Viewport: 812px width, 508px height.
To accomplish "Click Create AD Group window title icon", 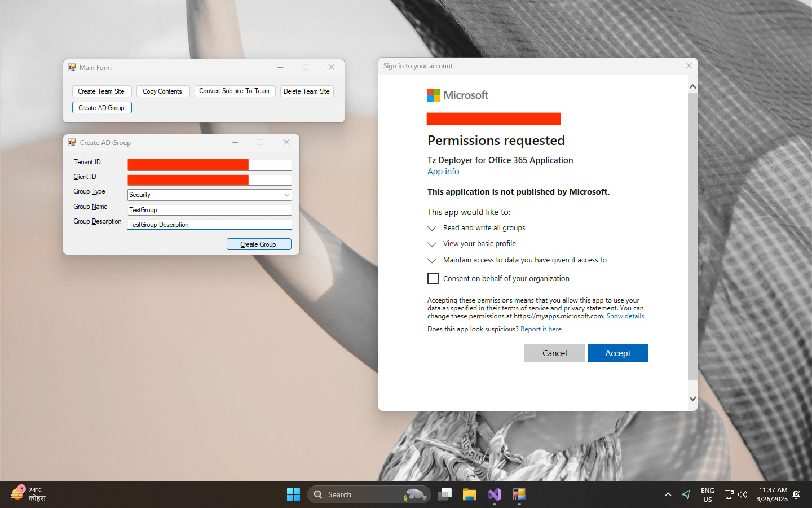I will 72,142.
